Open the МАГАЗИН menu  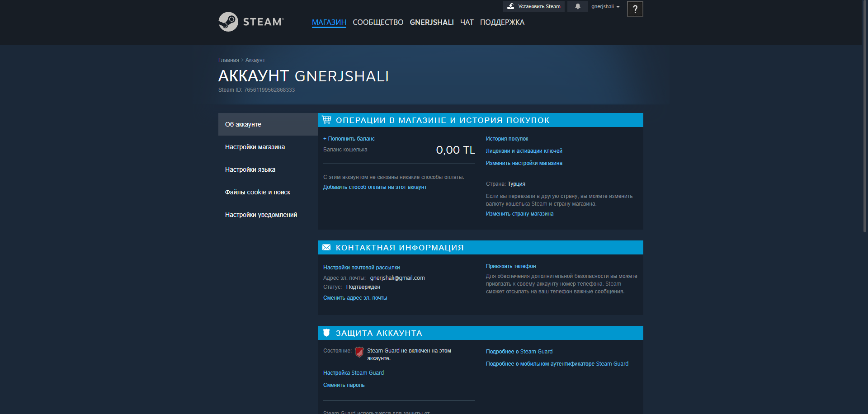tap(329, 22)
